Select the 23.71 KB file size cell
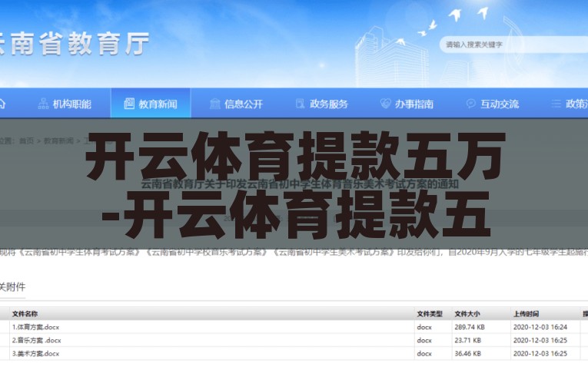Viewport: 588px width, 367px height. pos(468,340)
